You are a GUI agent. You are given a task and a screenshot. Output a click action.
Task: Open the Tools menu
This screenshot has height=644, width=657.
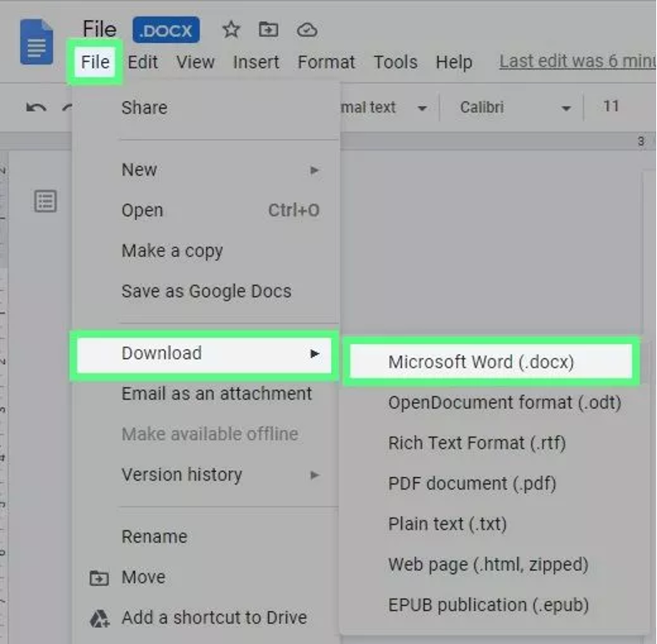pos(395,62)
